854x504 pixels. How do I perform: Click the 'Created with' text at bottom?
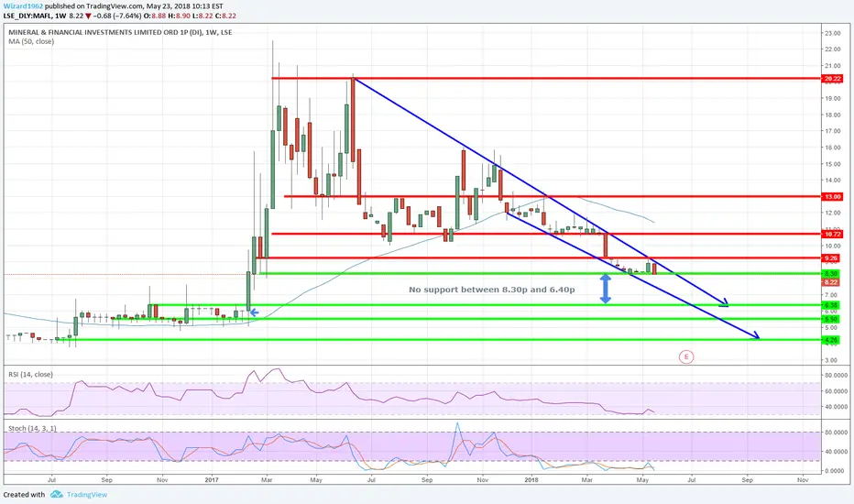[x=24, y=495]
